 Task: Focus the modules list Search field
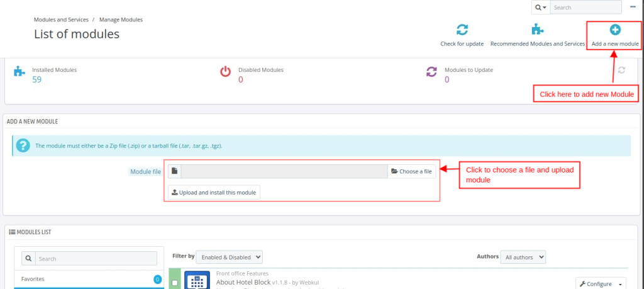[96, 259]
